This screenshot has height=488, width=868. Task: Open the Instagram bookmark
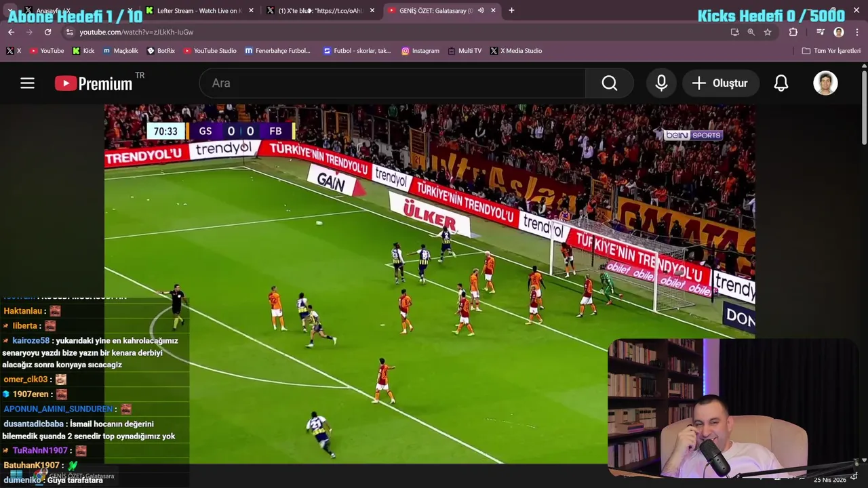420,51
